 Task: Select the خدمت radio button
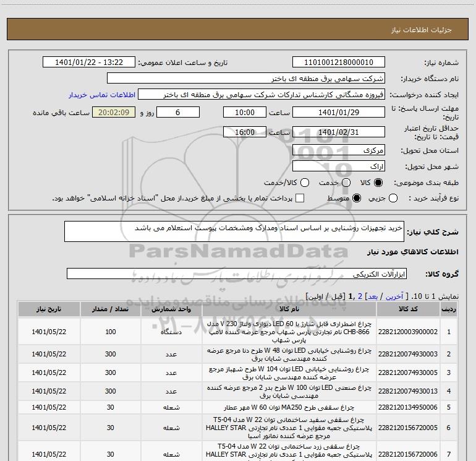(346, 183)
